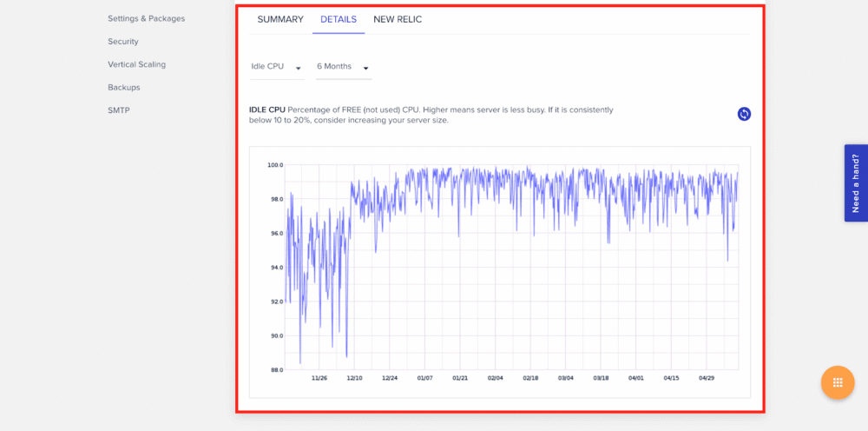Open the 6 Months time range dropdown
The height and width of the screenshot is (431, 868).
click(343, 67)
